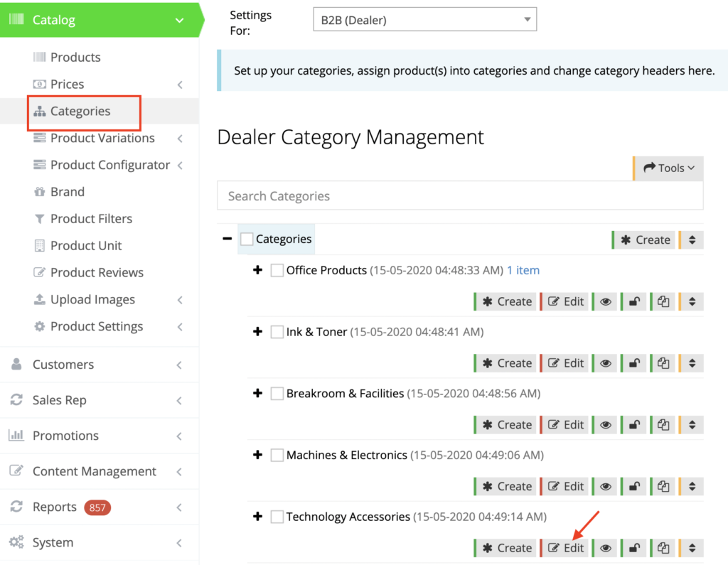
Task: Expand the Technology Accessories category
Action: (x=257, y=516)
